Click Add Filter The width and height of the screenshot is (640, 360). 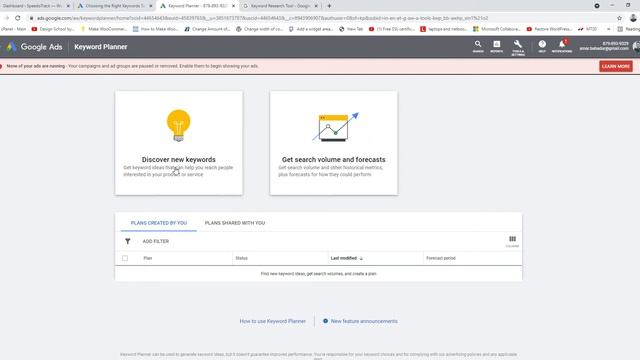[156, 241]
